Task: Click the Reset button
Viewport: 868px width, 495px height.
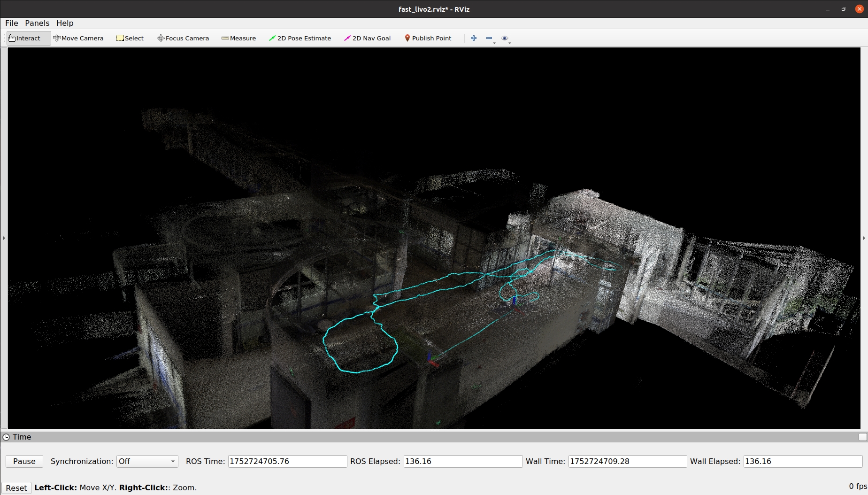Action: click(x=16, y=487)
